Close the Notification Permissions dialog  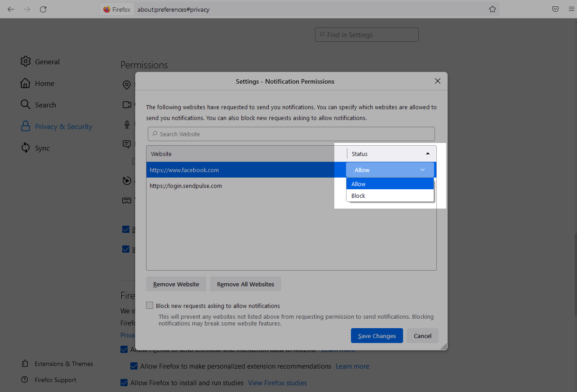click(x=437, y=81)
